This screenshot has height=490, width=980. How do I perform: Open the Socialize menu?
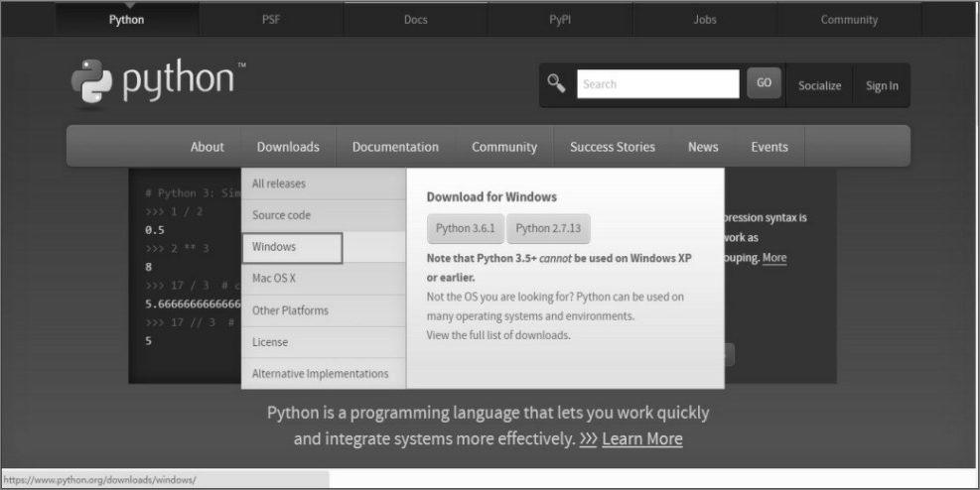click(x=819, y=85)
